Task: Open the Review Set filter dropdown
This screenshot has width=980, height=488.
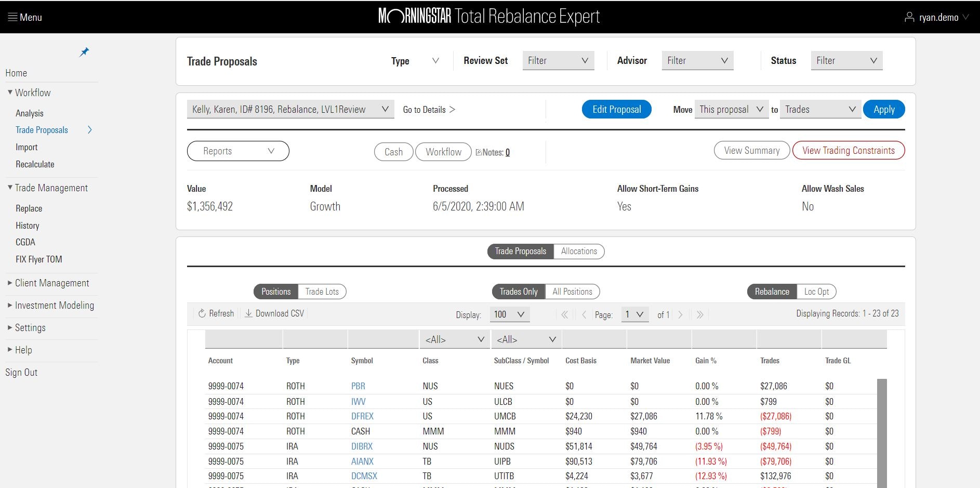Action: click(x=558, y=61)
